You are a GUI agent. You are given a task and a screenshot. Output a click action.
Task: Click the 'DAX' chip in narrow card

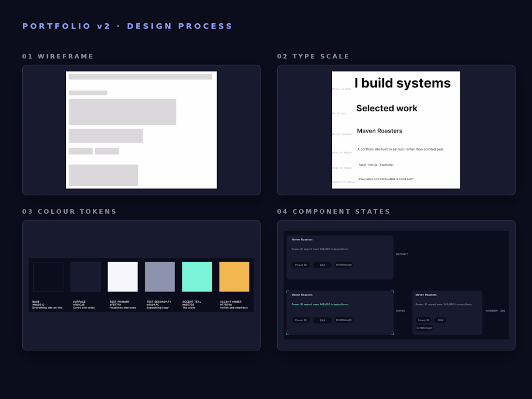pos(441,320)
